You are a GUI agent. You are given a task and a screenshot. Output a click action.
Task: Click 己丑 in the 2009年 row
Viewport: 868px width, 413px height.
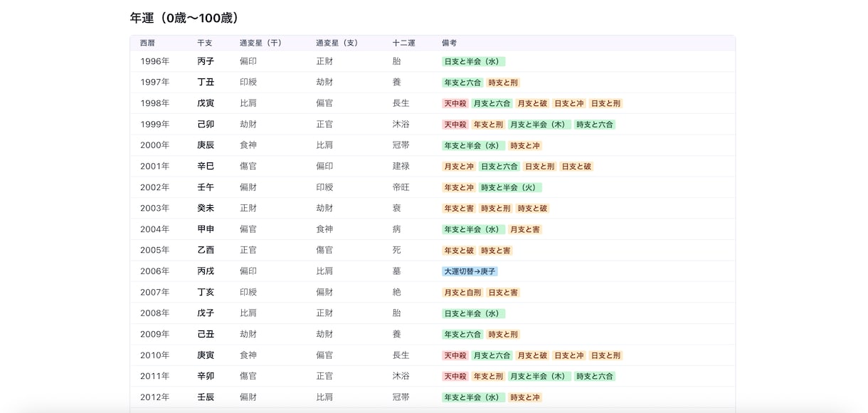[x=206, y=334]
